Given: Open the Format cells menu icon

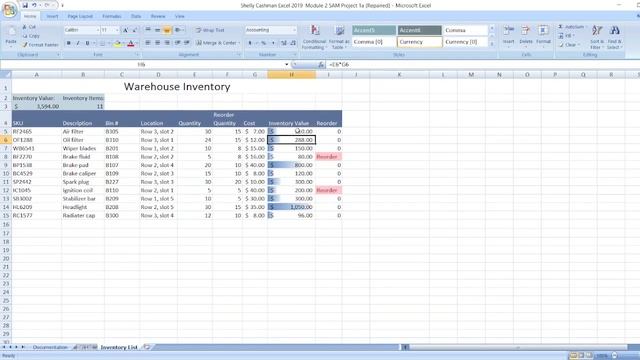Looking at the screenshot, I should (x=543, y=30).
